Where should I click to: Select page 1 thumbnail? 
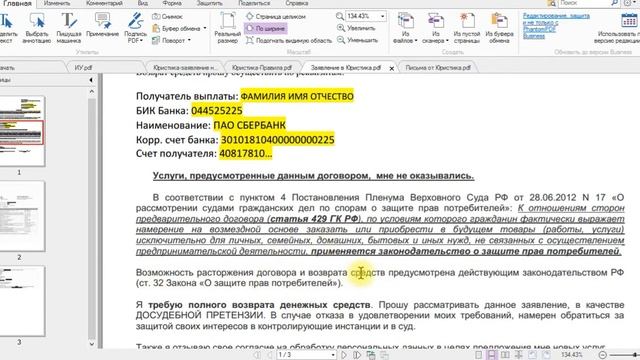[22, 131]
